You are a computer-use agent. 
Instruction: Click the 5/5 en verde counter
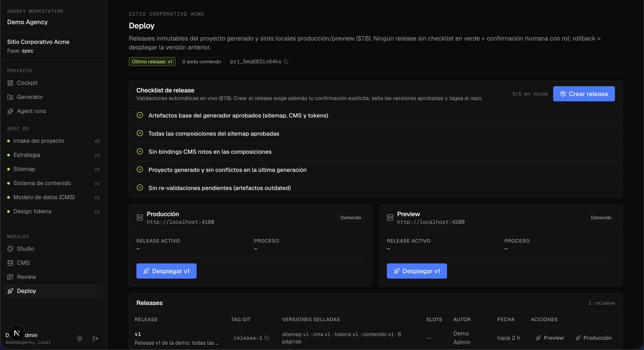(530, 94)
